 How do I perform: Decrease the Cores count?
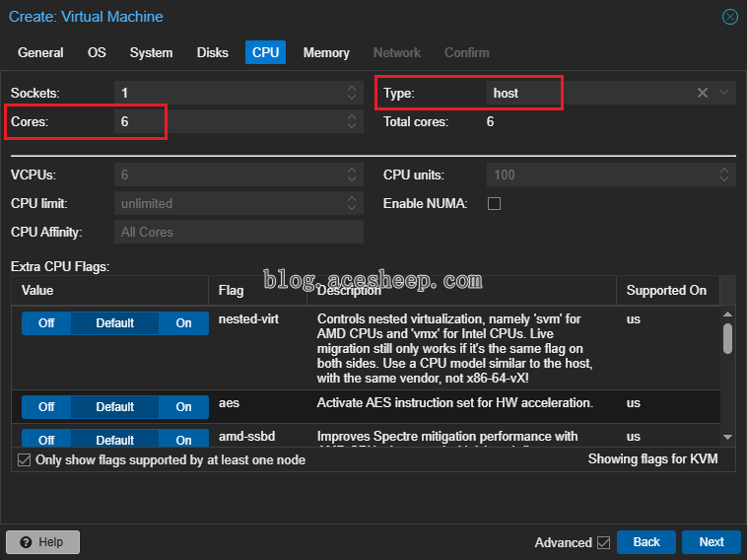(352, 125)
